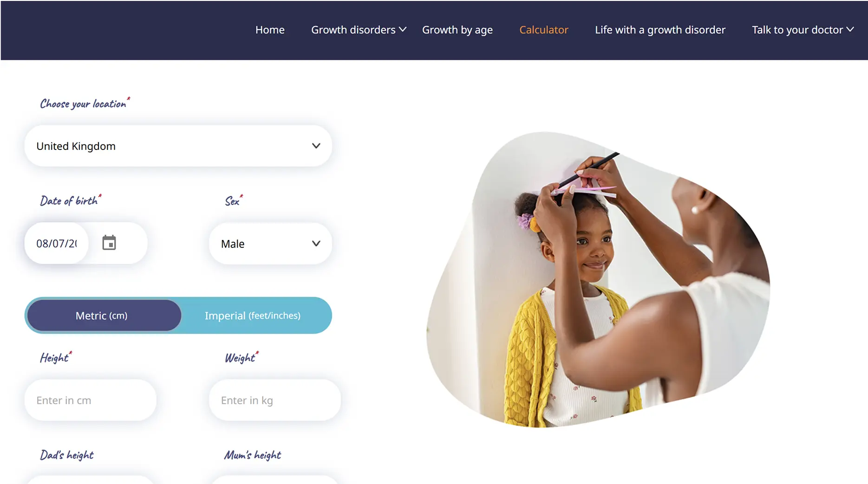Click chevron next to Talk to your doctor

coord(850,30)
